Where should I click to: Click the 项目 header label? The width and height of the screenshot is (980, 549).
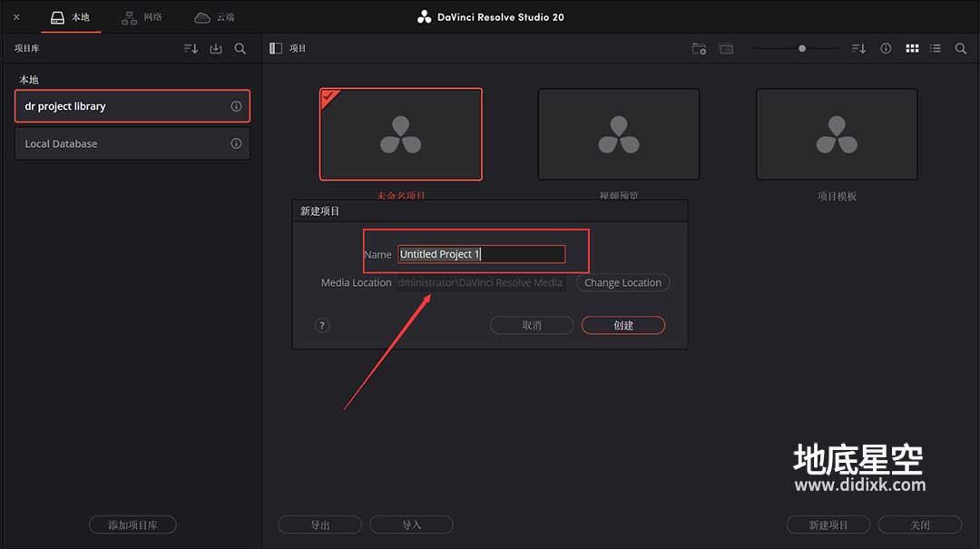pos(298,48)
